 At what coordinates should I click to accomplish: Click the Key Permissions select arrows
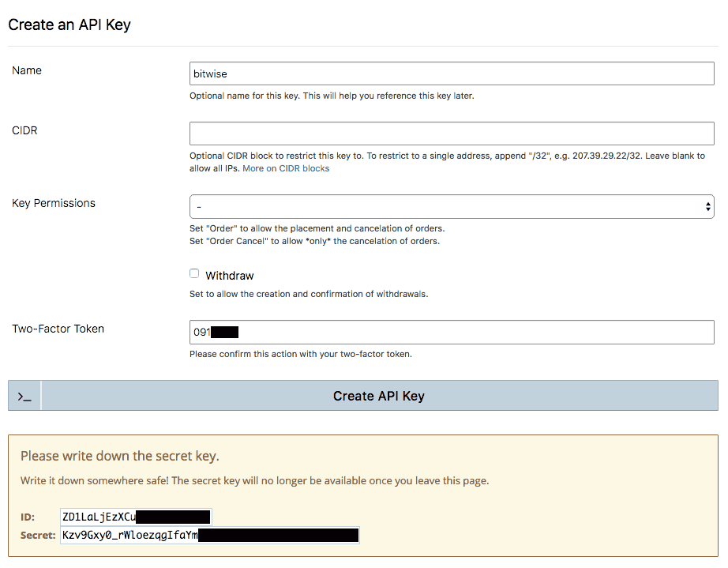(707, 206)
